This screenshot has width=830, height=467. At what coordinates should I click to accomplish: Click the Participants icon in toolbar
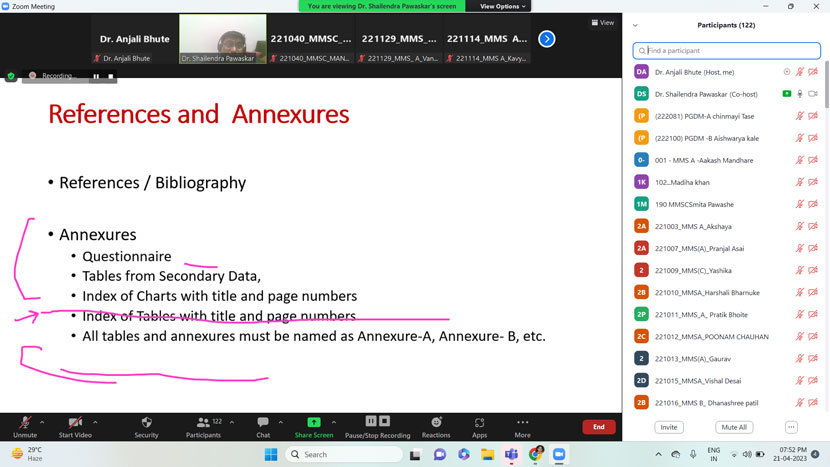pyautogui.click(x=203, y=425)
